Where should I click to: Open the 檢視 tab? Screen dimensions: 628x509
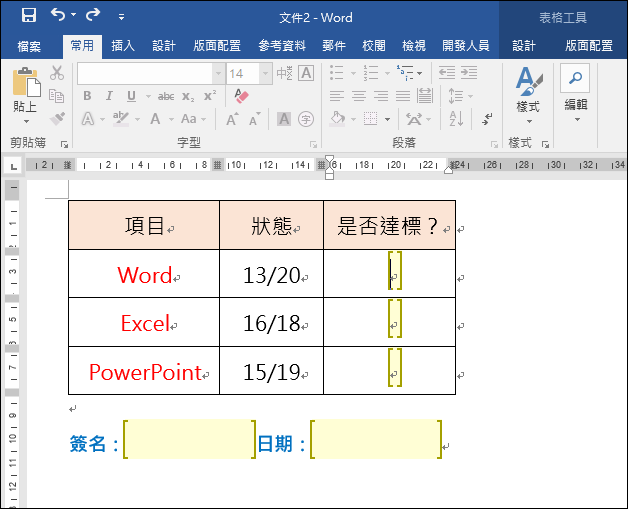pos(414,46)
